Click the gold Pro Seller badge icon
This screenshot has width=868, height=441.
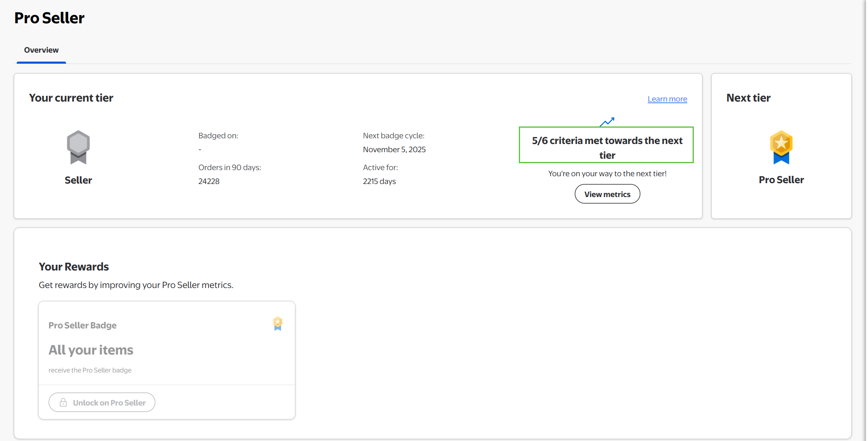(781, 147)
